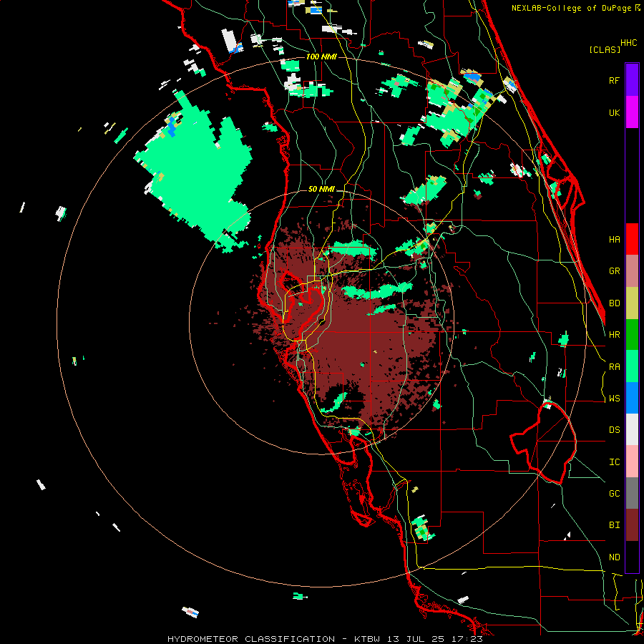Pick the mint green RA swatch
Image resolution: width=644 pixels, height=644 pixels.
632,366
